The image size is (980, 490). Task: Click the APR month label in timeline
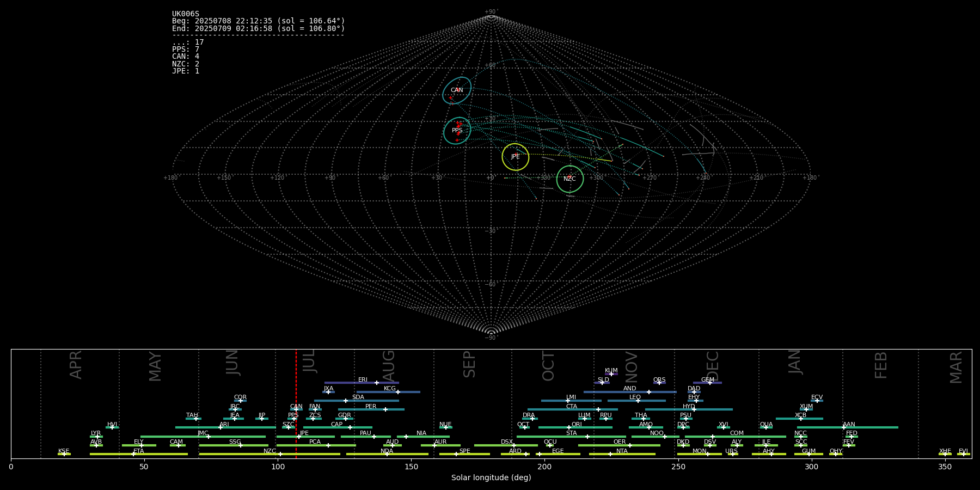[x=76, y=365]
